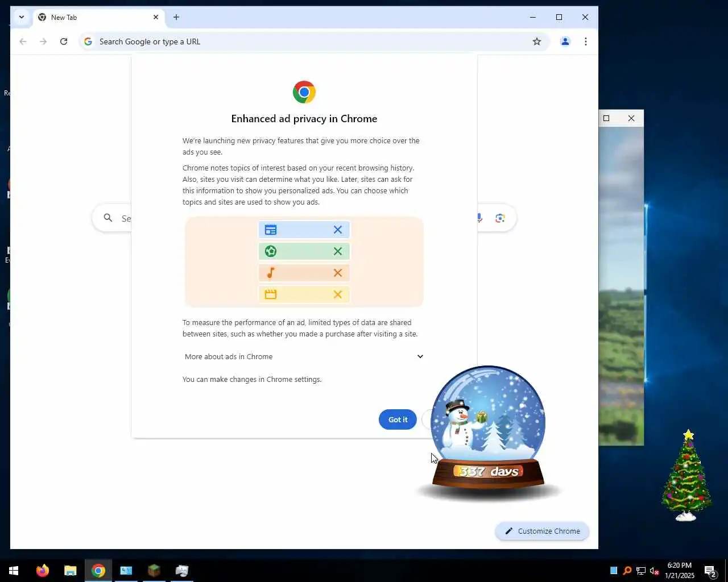Image resolution: width=728 pixels, height=582 pixels.
Task: Close the New Tab tab
Action: tap(156, 17)
